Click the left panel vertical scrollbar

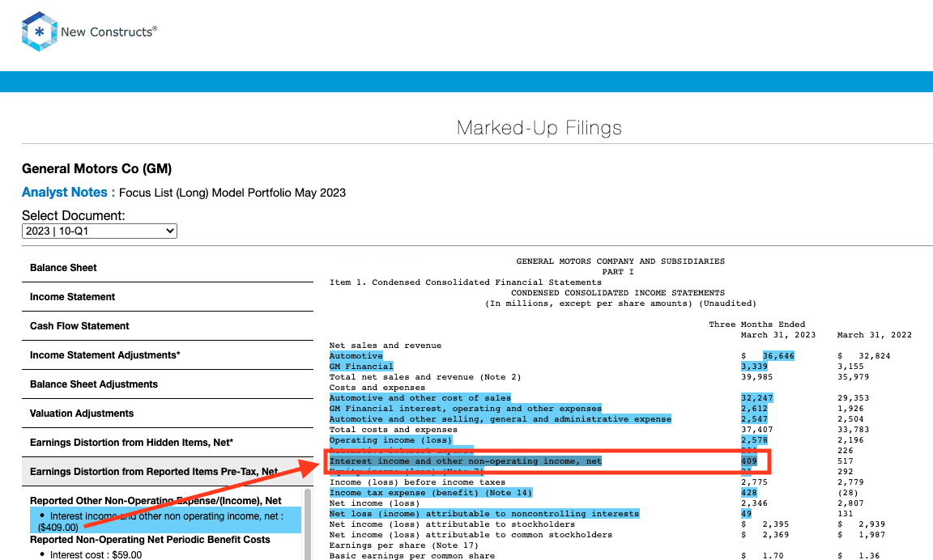pyautogui.click(x=308, y=523)
